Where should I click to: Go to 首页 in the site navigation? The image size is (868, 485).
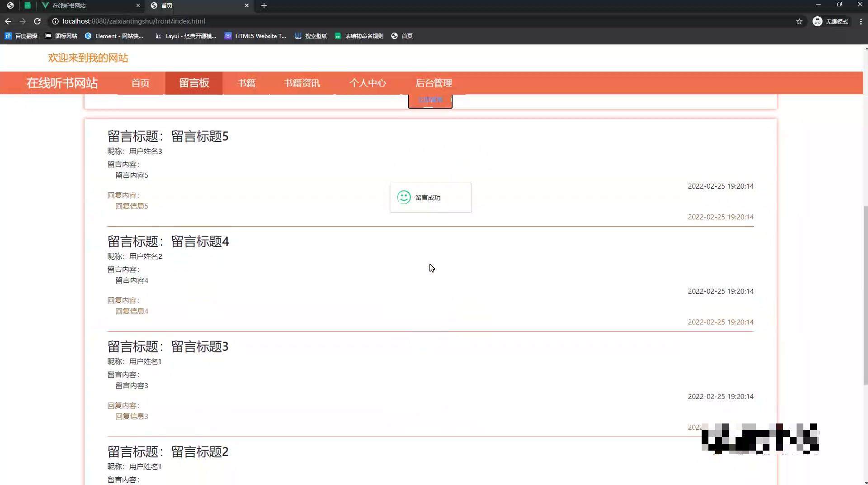(140, 83)
